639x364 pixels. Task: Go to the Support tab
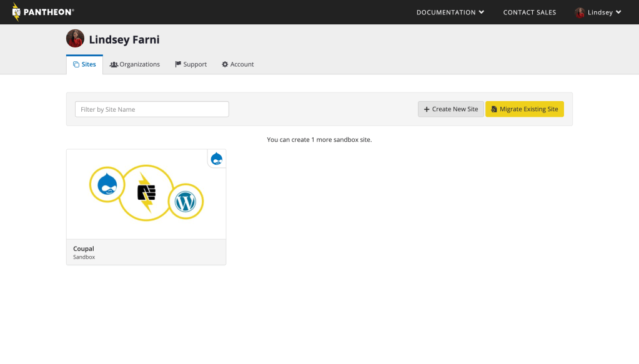191,64
